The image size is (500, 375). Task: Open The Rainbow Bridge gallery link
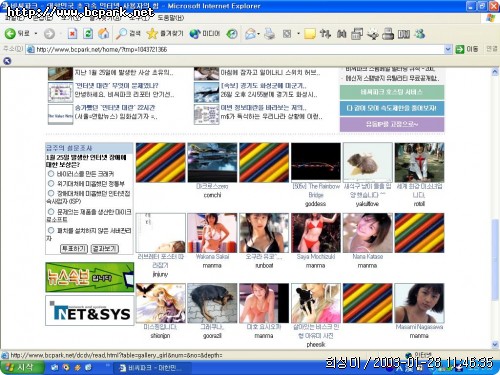point(316,191)
